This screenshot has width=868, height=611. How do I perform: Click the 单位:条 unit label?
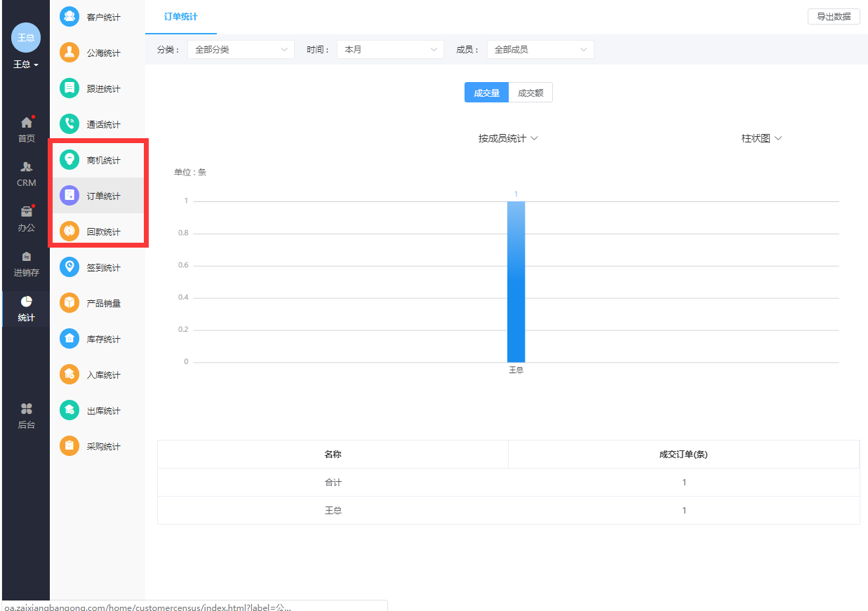[x=190, y=173]
